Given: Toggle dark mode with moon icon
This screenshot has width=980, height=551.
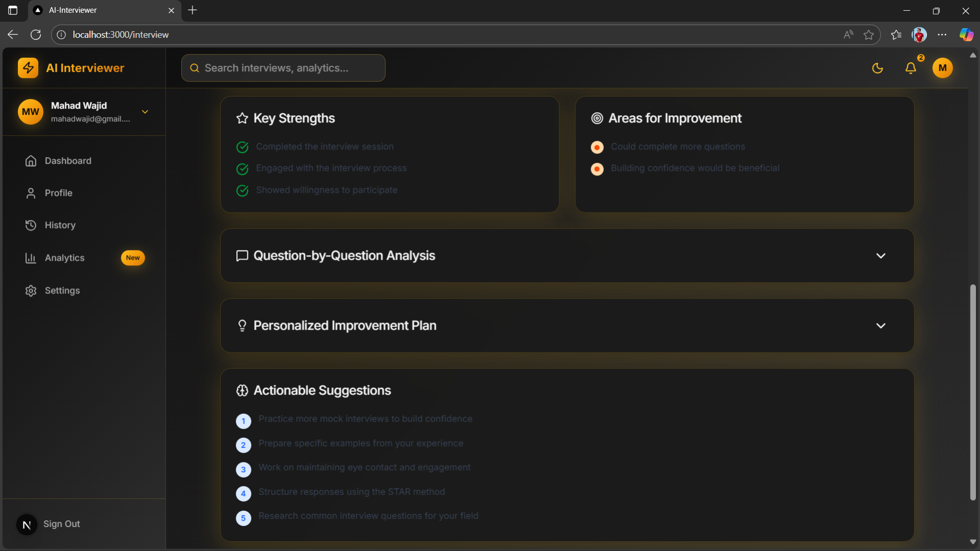Looking at the screenshot, I should coord(877,68).
